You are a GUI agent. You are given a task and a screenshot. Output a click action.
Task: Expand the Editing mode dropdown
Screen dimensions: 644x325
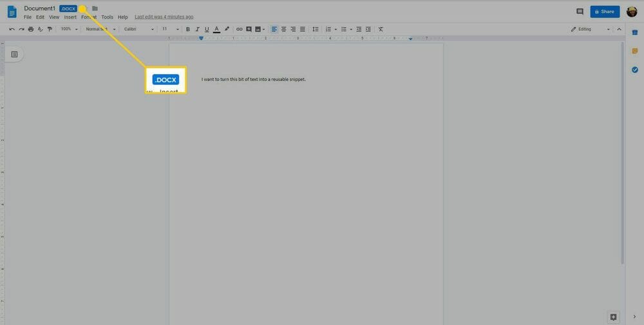tap(590, 29)
